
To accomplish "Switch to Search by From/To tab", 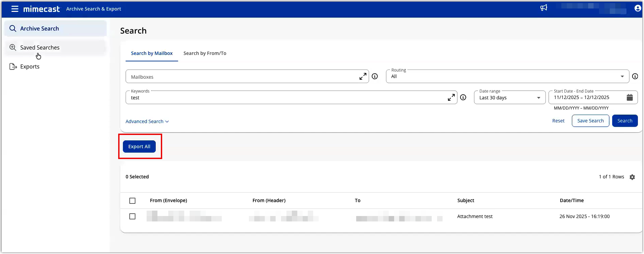I will pyautogui.click(x=205, y=53).
